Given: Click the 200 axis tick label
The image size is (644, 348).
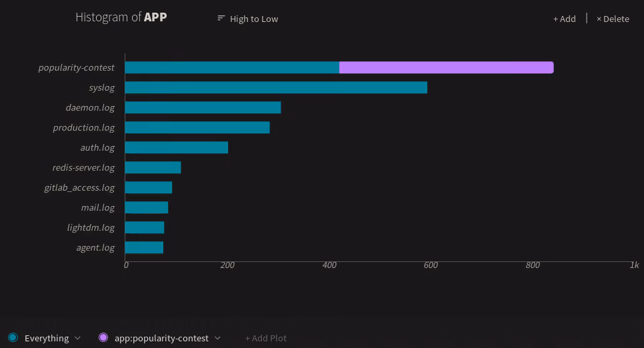Looking at the screenshot, I should point(227,265).
